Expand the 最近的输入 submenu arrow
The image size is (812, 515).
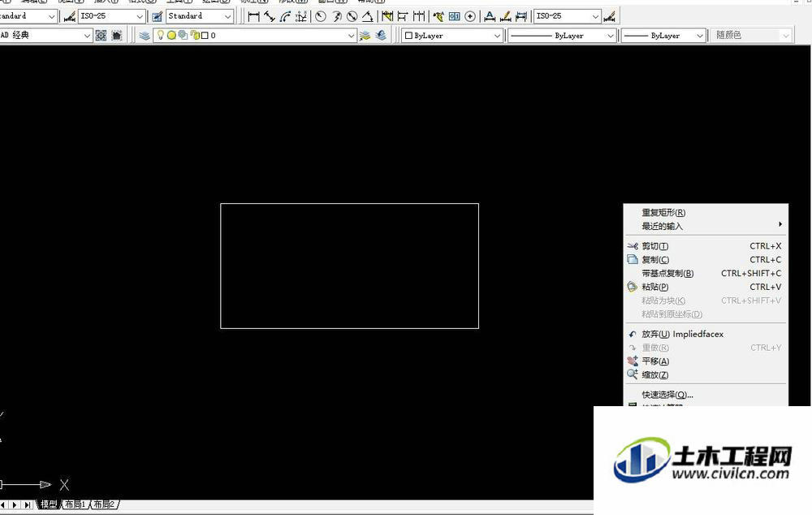point(780,224)
